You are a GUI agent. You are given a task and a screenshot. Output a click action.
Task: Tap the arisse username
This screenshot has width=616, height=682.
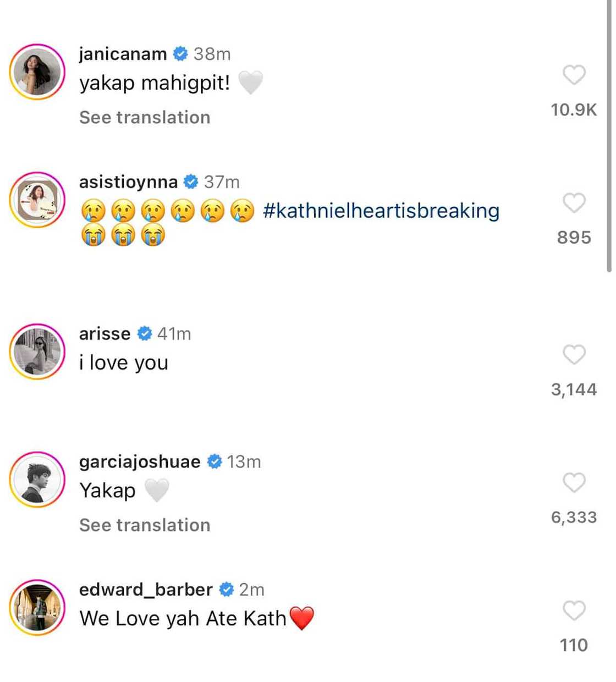click(105, 334)
